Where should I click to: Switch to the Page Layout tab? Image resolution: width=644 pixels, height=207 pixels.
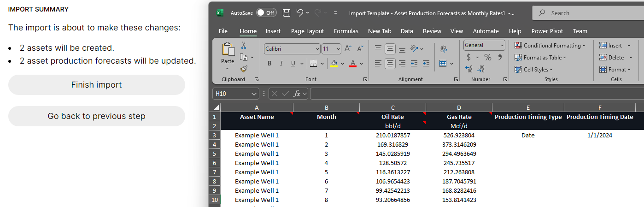pos(307,31)
